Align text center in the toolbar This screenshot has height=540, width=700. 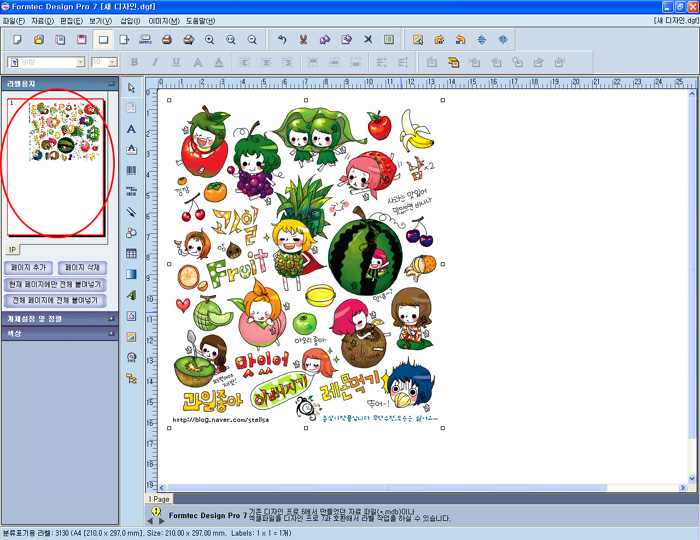pyautogui.click(x=266, y=62)
